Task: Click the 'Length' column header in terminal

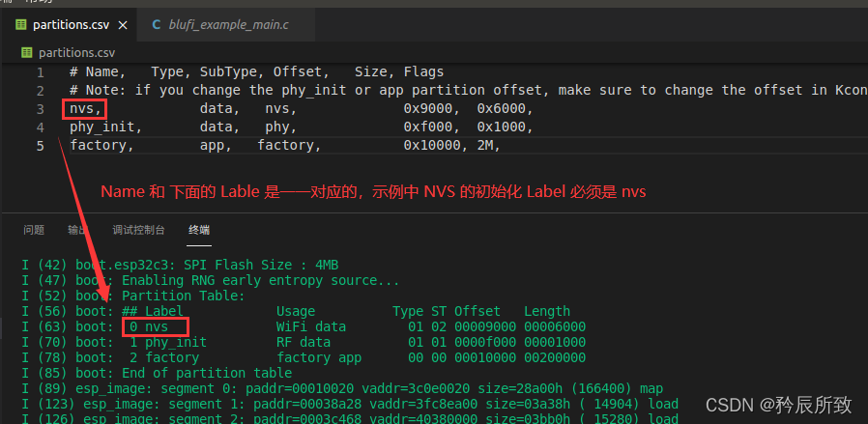Action: pos(547,311)
